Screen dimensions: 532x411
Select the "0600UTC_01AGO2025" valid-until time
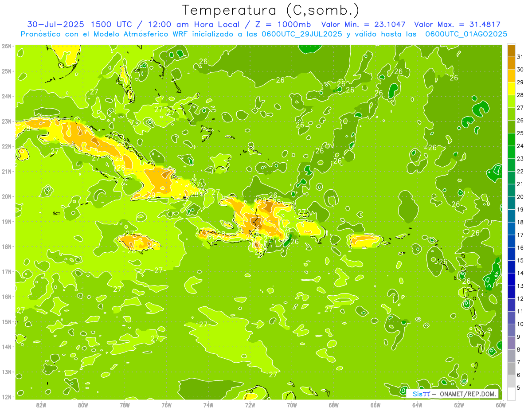pyautogui.click(x=466, y=34)
